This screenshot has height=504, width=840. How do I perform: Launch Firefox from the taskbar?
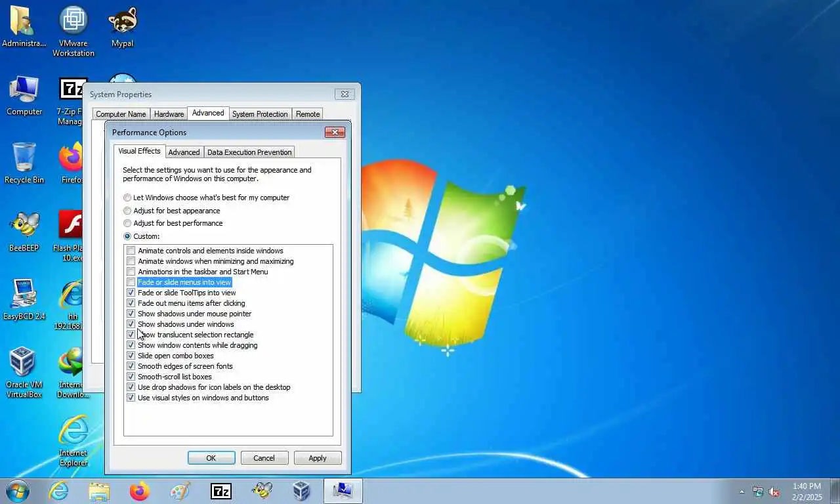point(139,491)
